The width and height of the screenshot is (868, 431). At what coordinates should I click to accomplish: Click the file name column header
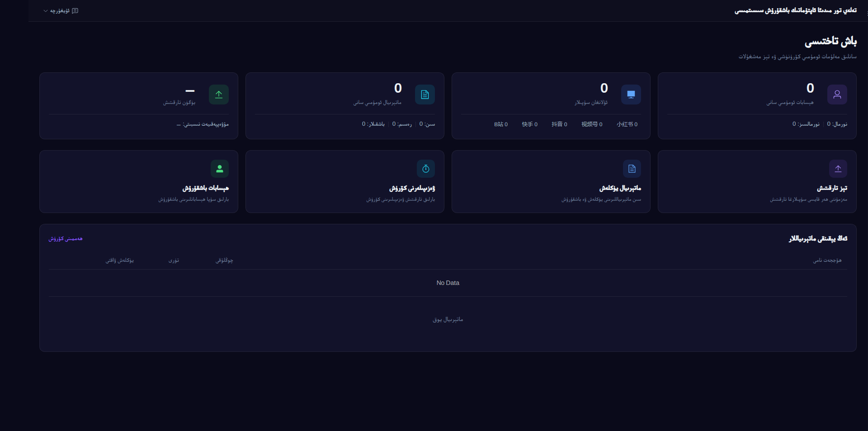coord(827,260)
